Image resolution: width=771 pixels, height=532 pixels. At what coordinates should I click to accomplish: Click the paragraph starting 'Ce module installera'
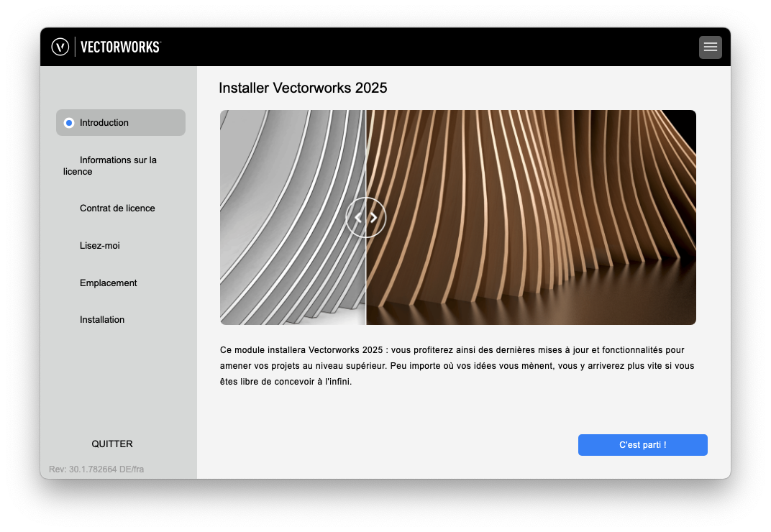[457, 366]
